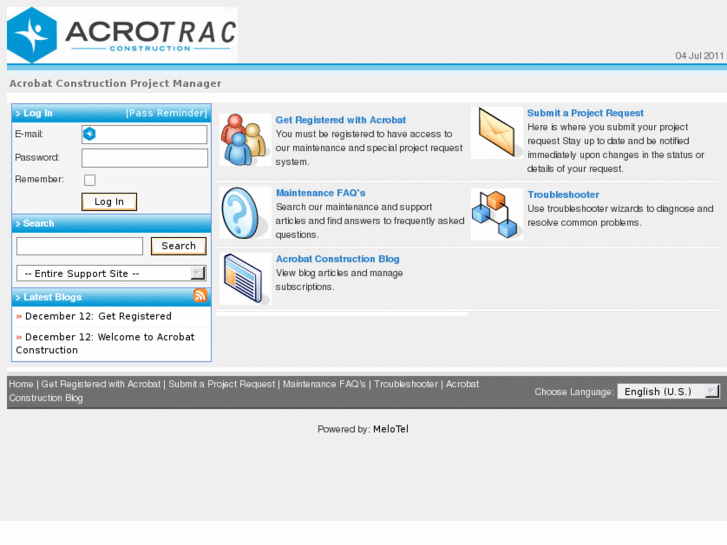Click the Latest Blogs panel header
Image resolution: width=727 pixels, height=545 pixels.
(x=111, y=297)
